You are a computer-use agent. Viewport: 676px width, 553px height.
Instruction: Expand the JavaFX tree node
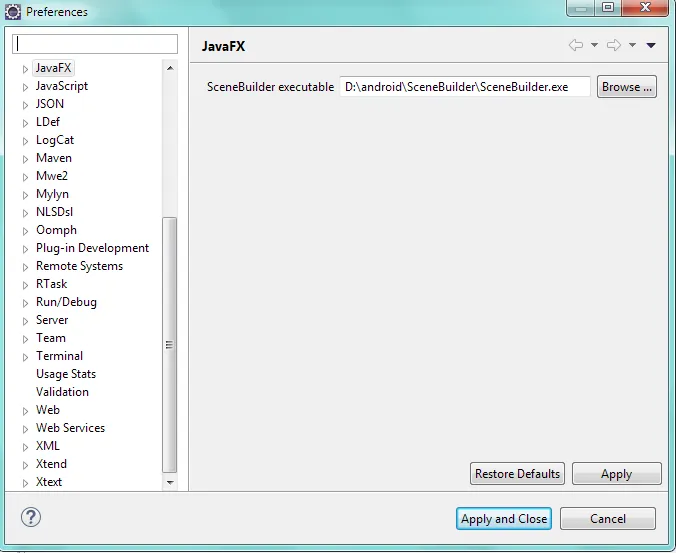click(25, 69)
